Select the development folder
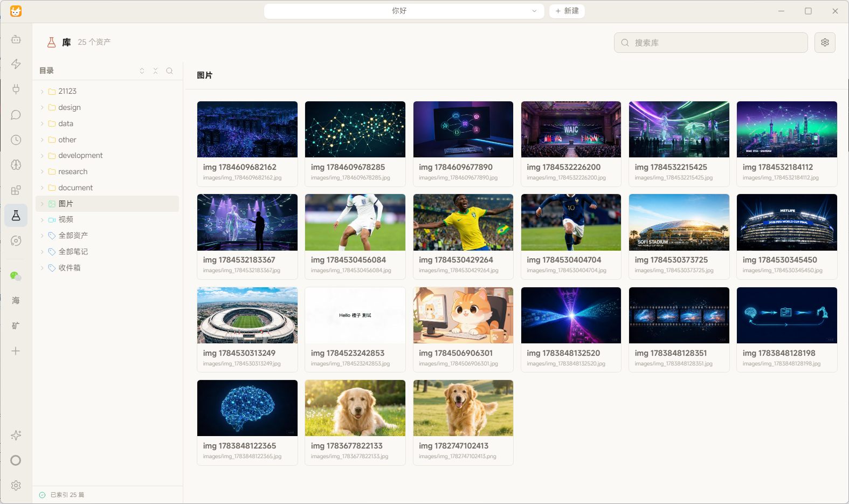The width and height of the screenshot is (849, 504). 107,156
